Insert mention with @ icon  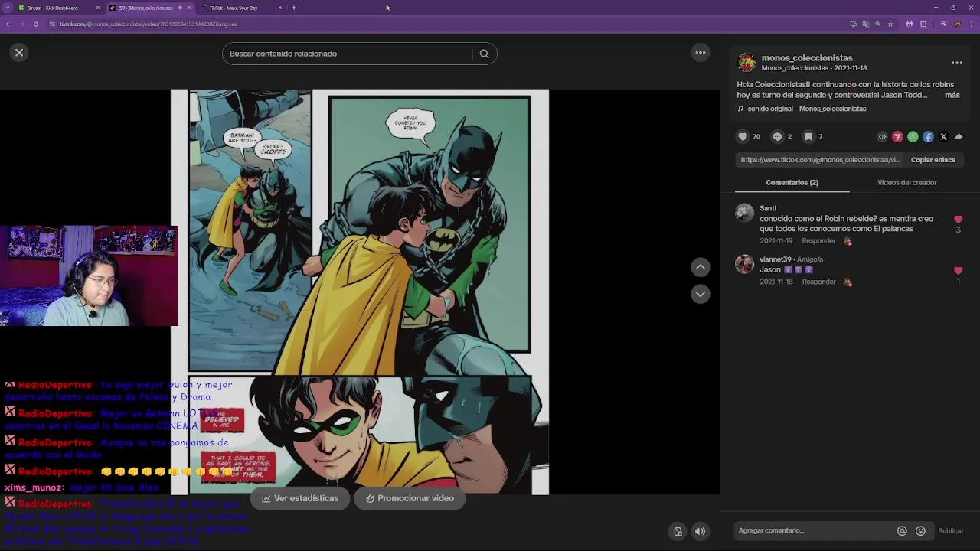(x=902, y=531)
